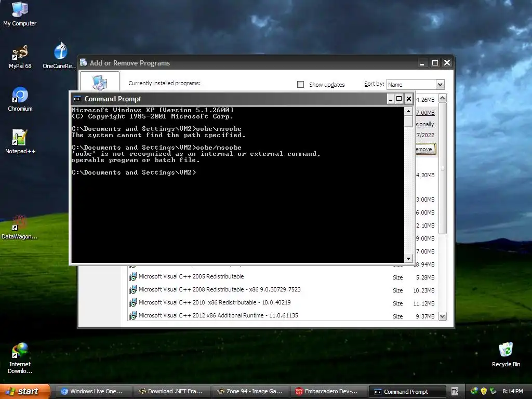The image size is (532, 399).
Task: Minimize the Command Prompt window
Action: (391, 99)
